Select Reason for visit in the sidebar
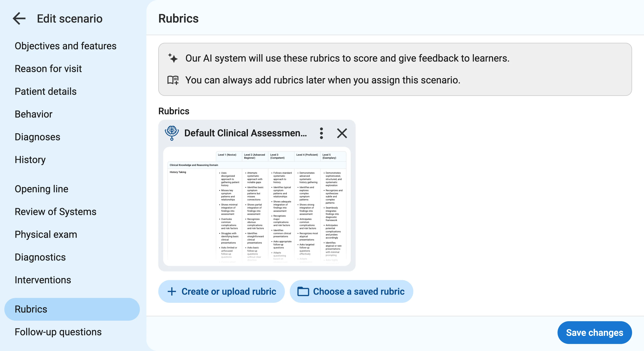Viewport: 644px width, 351px height. point(48,68)
